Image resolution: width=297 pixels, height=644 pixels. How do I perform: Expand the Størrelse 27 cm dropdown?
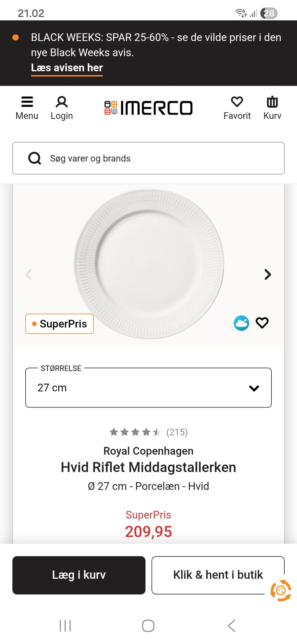point(148,388)
